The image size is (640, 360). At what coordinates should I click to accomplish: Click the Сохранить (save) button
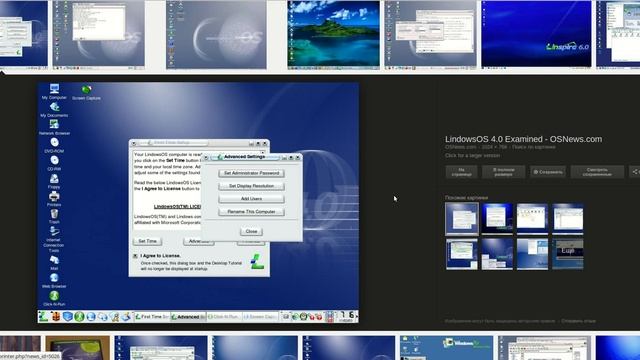click(548, 172)
